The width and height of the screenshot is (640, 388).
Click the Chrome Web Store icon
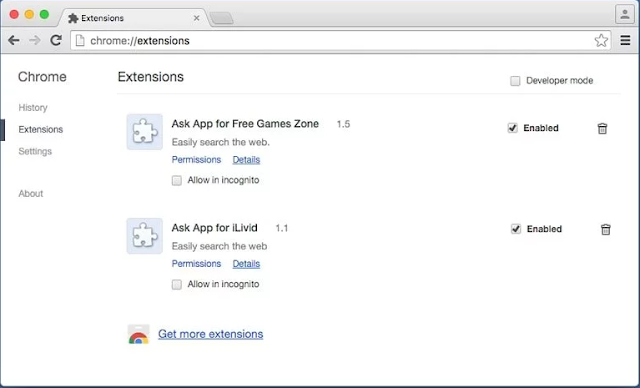pyautogui.click(x=139, y=334)
